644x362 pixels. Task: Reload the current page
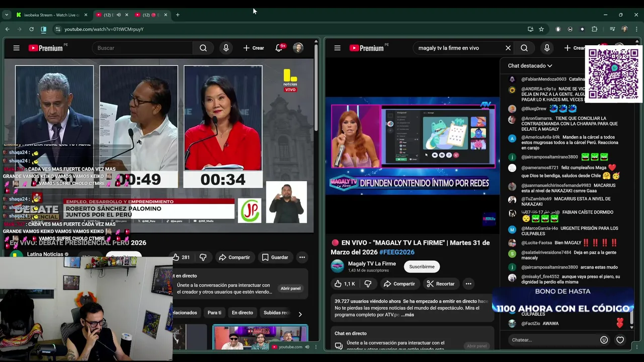(31, 29)
